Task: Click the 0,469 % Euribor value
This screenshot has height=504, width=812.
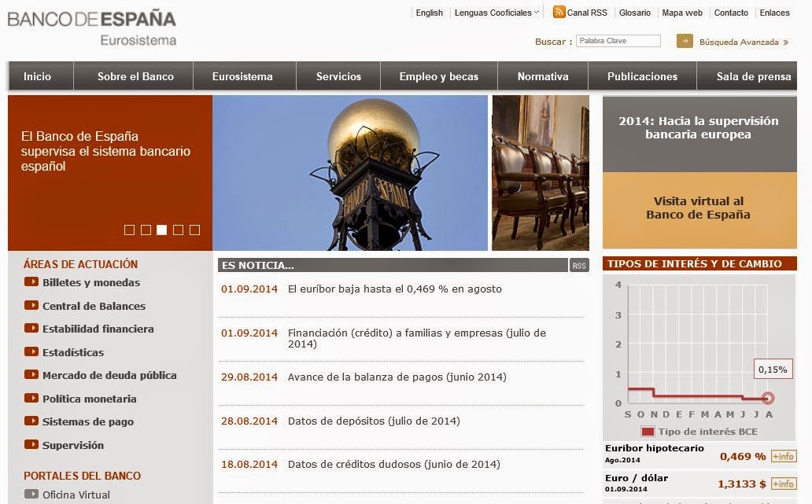Action: point(743,456)
